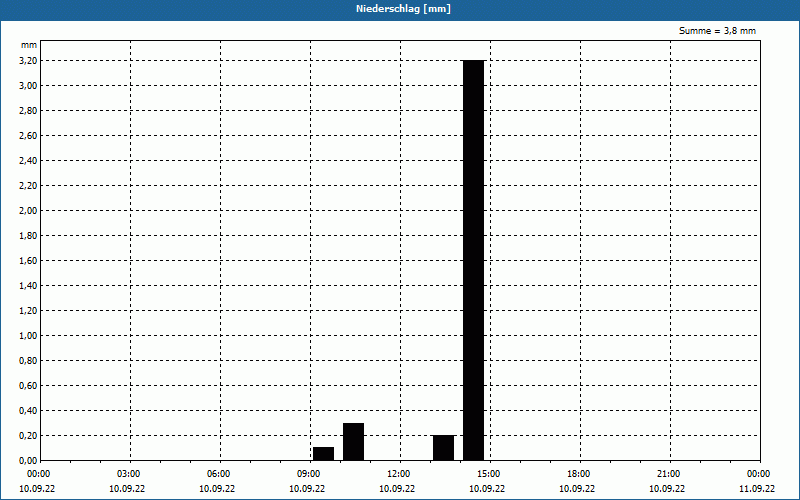
Task: Click the 1,00 y-axis label
Action: [28, 336]
